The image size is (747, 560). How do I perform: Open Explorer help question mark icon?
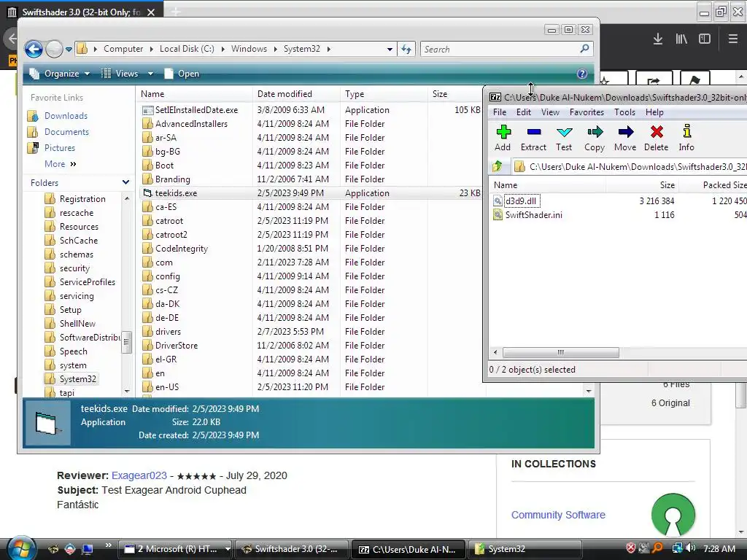coord(581,74)
